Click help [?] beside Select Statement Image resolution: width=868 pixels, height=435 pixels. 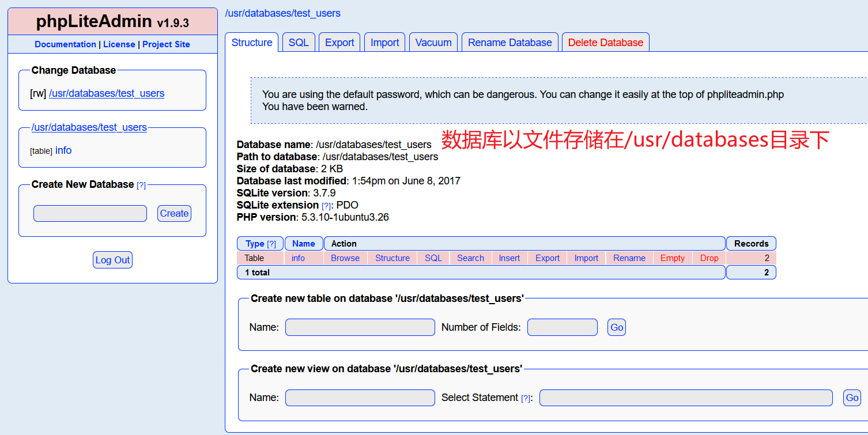coord(526,398)
